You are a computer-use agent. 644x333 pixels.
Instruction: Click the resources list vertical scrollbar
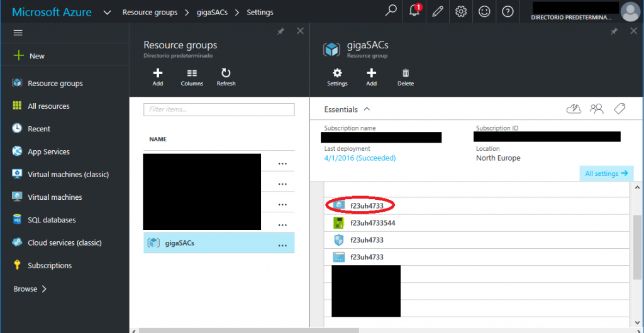coord(637,248)
